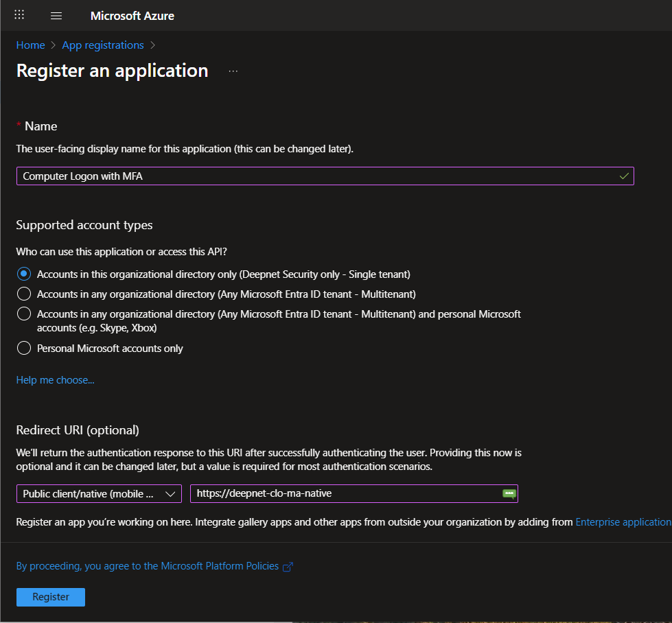Go to the Home breadcrumb

tap(30, 45)
